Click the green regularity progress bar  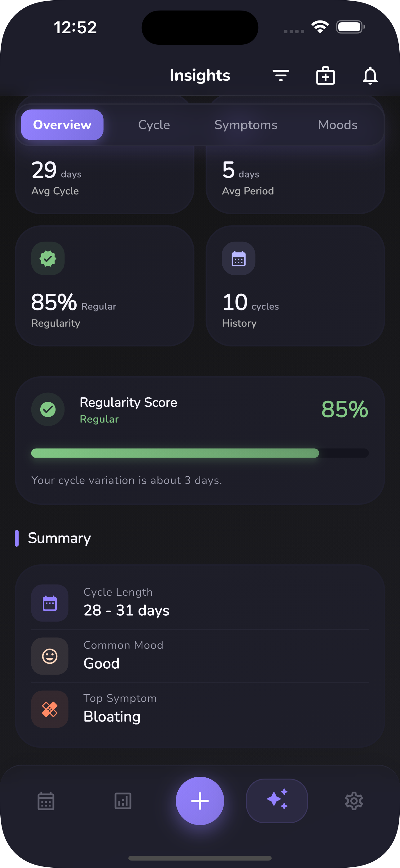(175, 453)
